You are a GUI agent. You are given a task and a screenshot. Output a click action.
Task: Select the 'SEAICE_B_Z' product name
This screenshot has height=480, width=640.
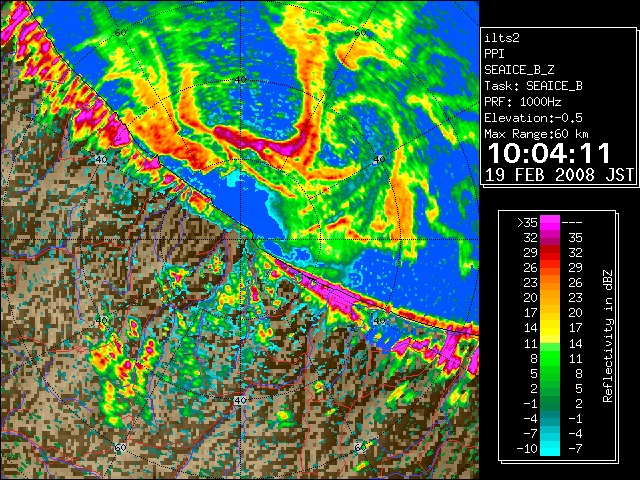(x=519, y=70)
